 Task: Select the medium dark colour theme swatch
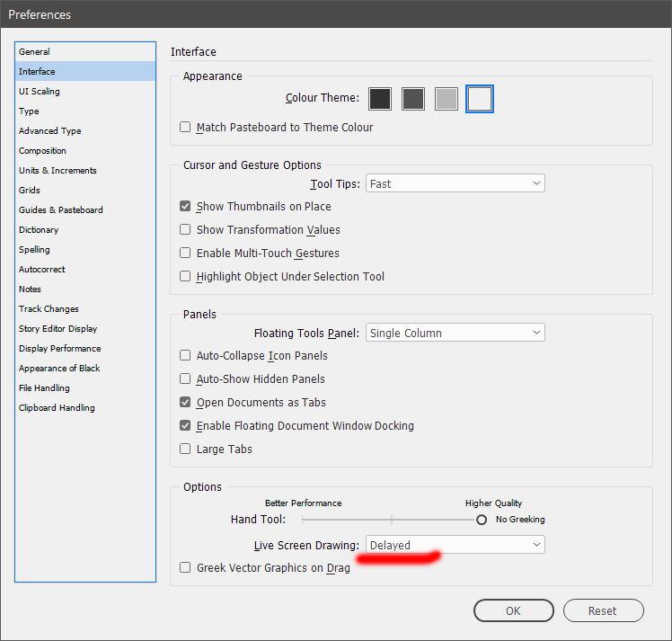pyautogui.click(x=412, y=99)
